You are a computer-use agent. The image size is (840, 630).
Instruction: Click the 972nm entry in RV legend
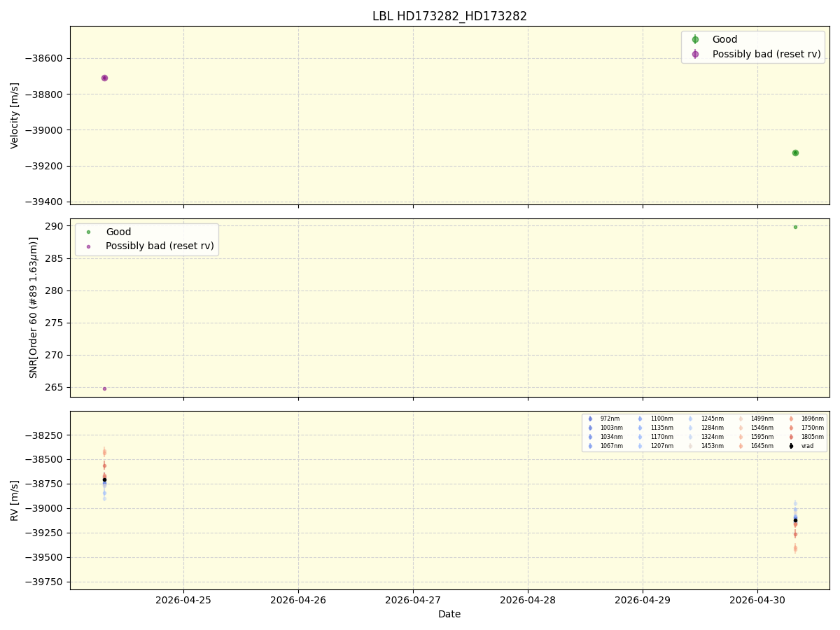[x=610, y=419]
